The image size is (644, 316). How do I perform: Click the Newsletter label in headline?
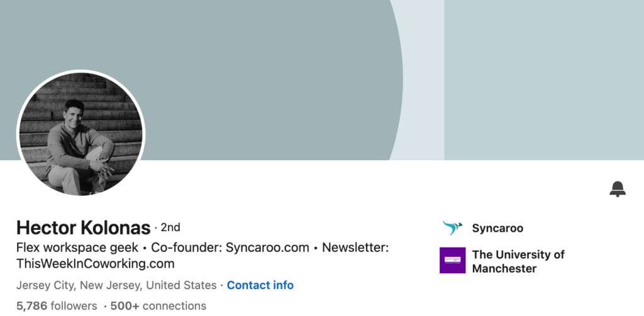[x=355, y=248]
